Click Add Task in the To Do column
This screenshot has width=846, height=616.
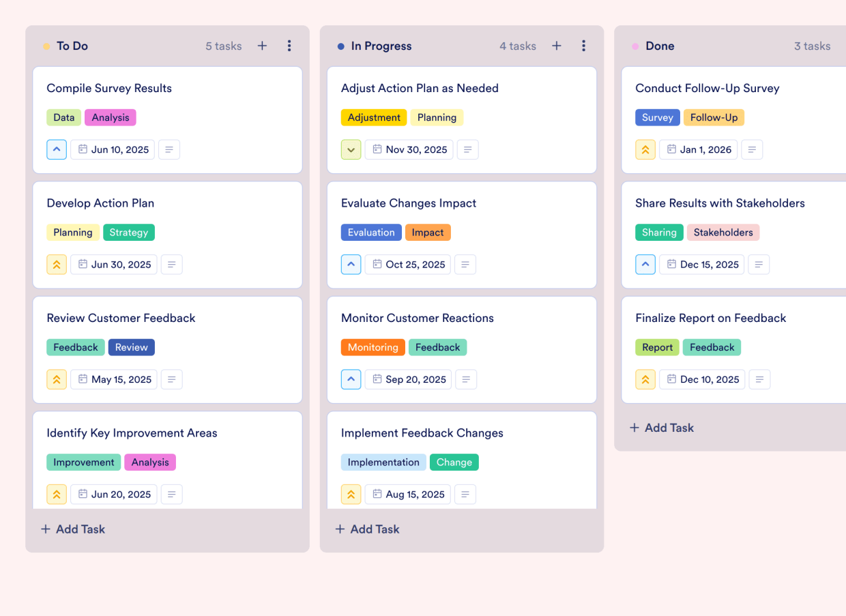pos(72,529)
